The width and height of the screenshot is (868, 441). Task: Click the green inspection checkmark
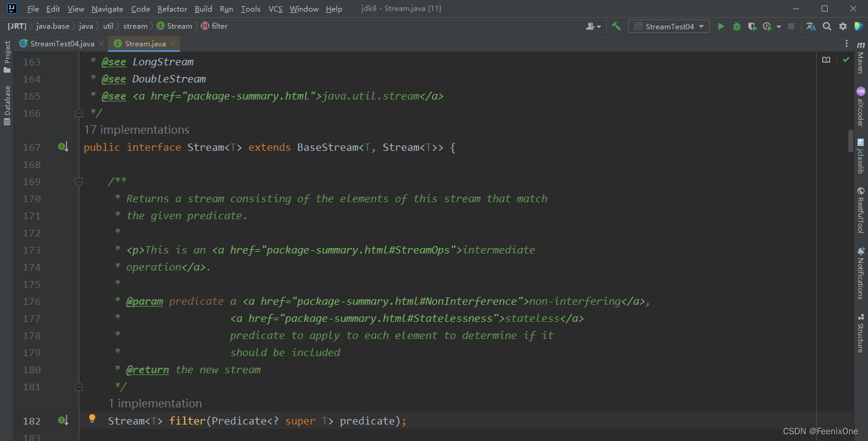pos(845,60)
